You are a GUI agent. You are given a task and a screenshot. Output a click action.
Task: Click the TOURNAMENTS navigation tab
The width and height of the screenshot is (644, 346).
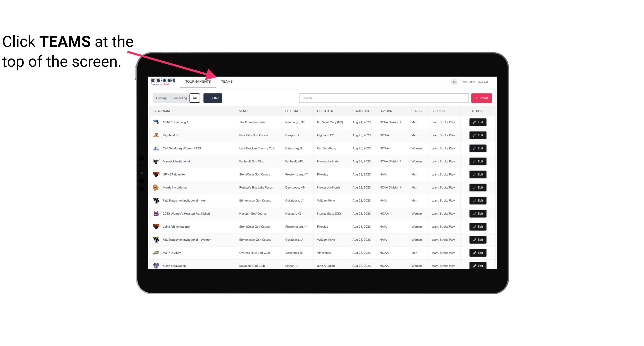(198, 81)
